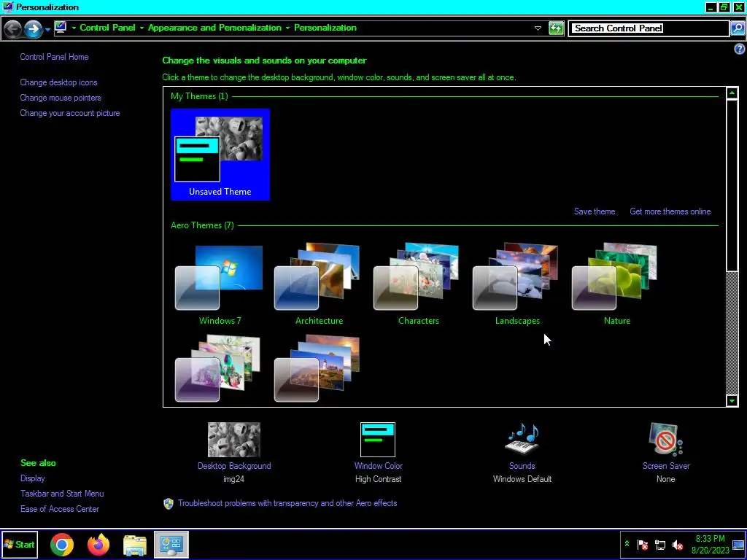Open address bar previous locations dropdown
Screen dimensions: 747x560
pos(538,28)
